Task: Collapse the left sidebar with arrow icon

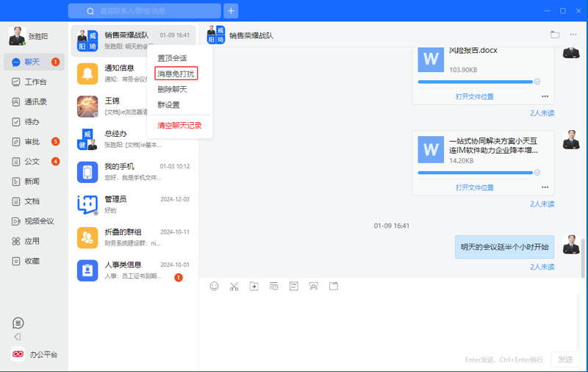Action: (17, 337)
